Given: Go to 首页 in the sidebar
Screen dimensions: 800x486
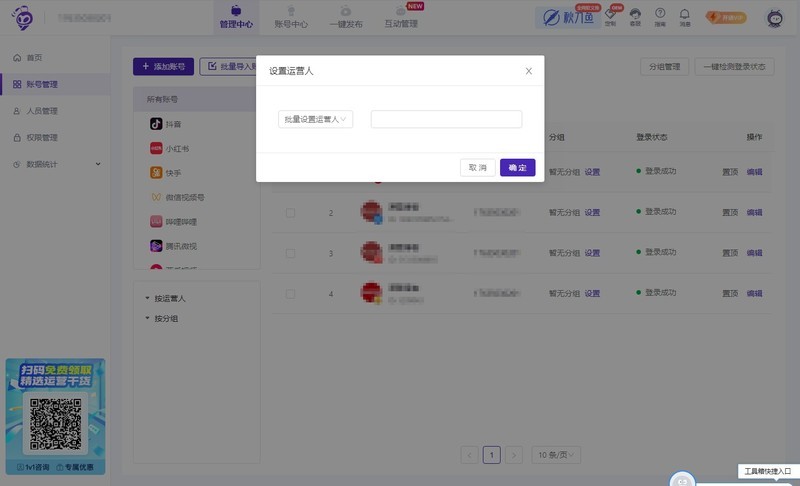Looking at the screenshot, I should (x=34, y=58).
